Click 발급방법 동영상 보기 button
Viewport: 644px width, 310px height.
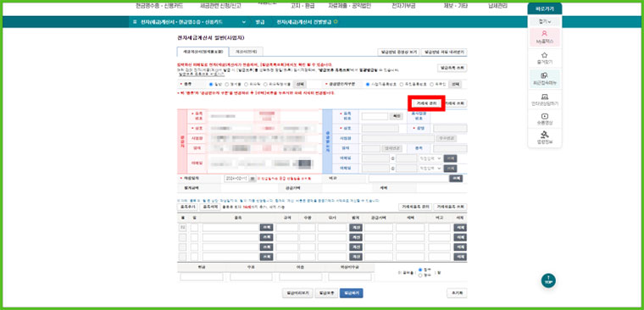pos(398,53)
